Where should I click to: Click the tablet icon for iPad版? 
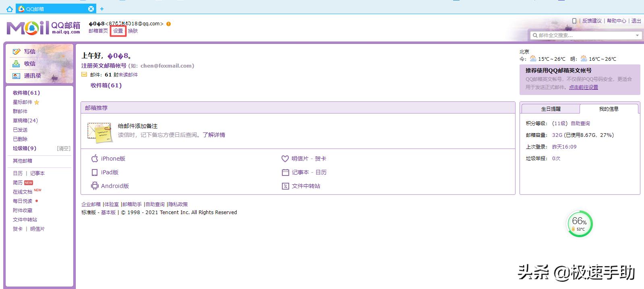point(95,172)
